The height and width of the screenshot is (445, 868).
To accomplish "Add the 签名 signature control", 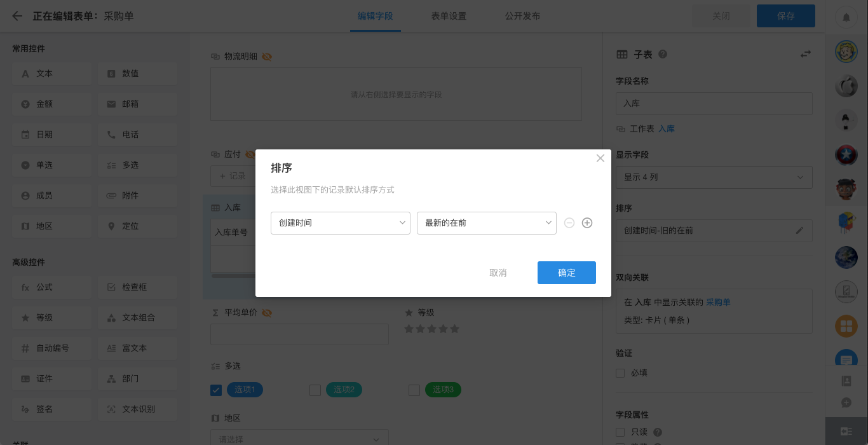I will coord(51,409).
